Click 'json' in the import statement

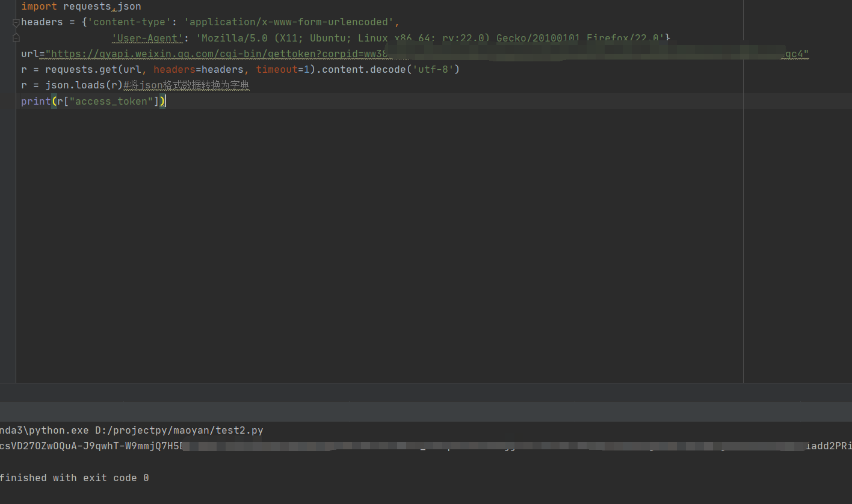129,7
